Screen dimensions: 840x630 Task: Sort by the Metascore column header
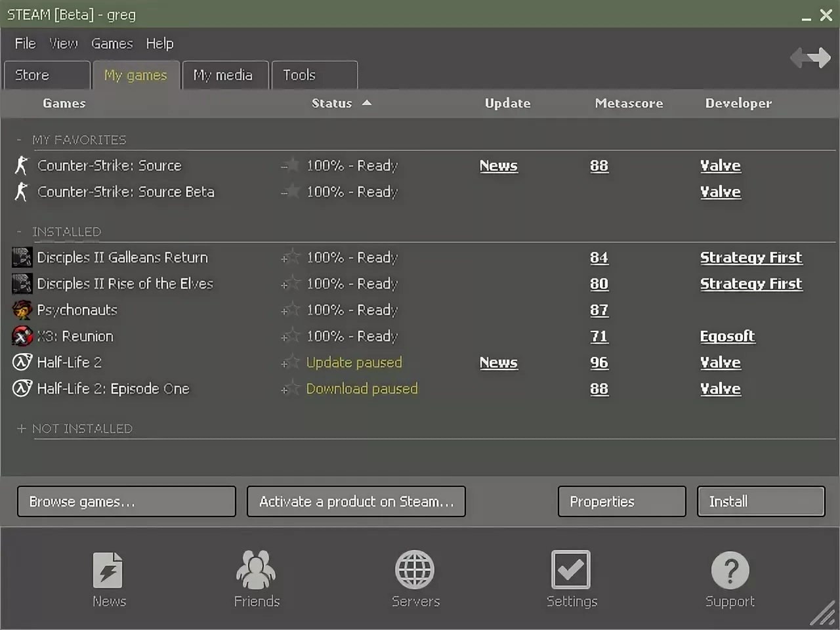pos(629,103)
